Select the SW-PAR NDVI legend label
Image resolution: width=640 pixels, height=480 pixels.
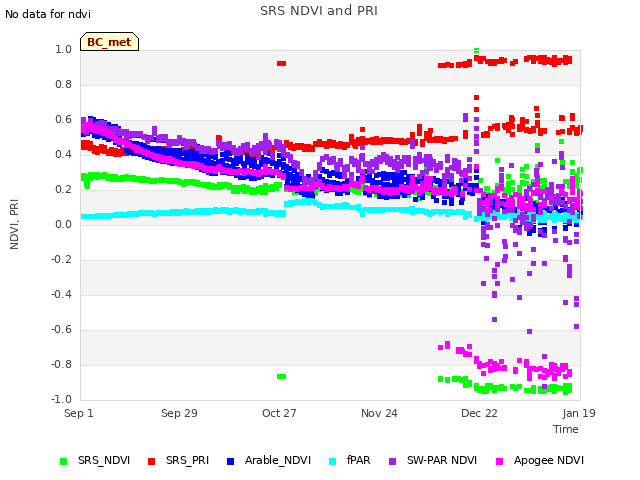coord(442,460)
